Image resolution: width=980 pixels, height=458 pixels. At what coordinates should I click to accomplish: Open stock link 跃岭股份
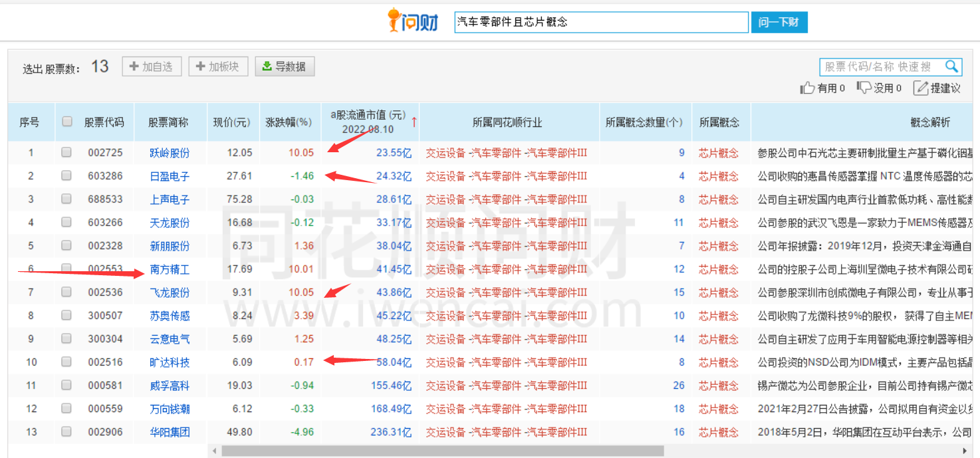(x=170, y=153)
